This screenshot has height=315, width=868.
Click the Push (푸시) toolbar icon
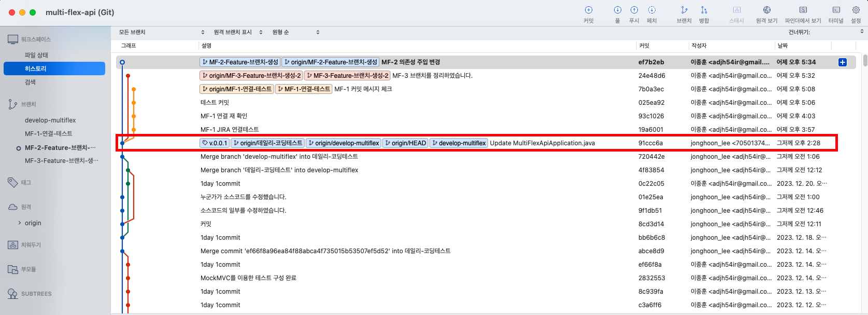click(x=634, y=10)
